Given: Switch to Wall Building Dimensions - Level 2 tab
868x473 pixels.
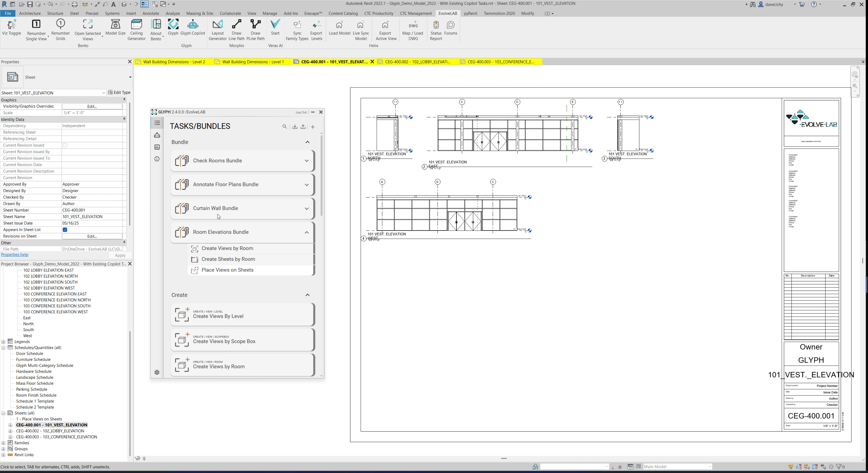Looking at the screenshot, I should [x=174, y=62].
